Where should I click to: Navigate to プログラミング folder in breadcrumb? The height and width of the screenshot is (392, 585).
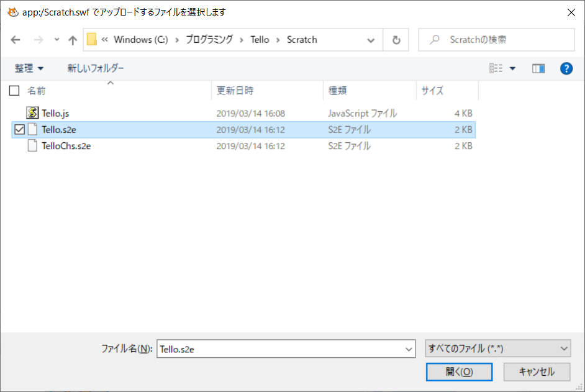[209, 40]
